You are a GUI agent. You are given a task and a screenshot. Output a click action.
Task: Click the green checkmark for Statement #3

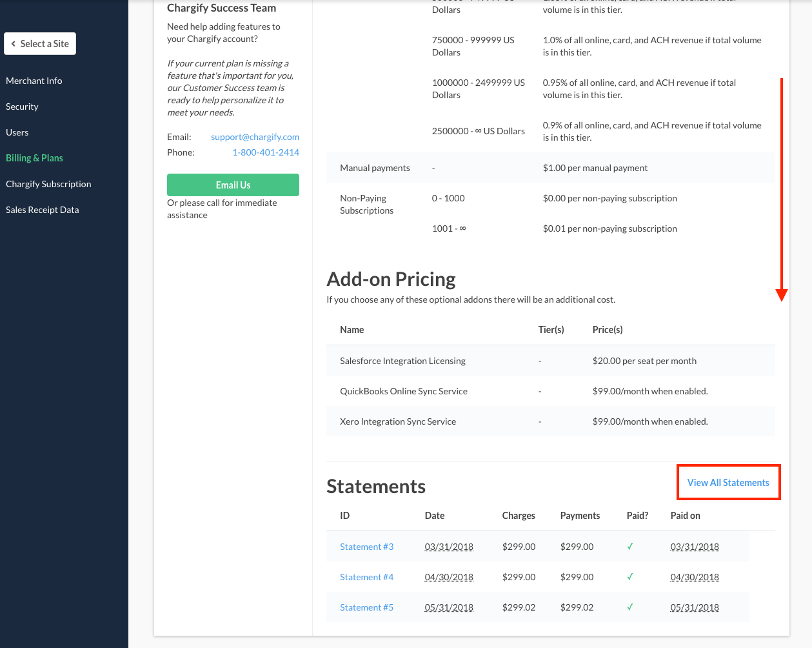click(630, 547)
